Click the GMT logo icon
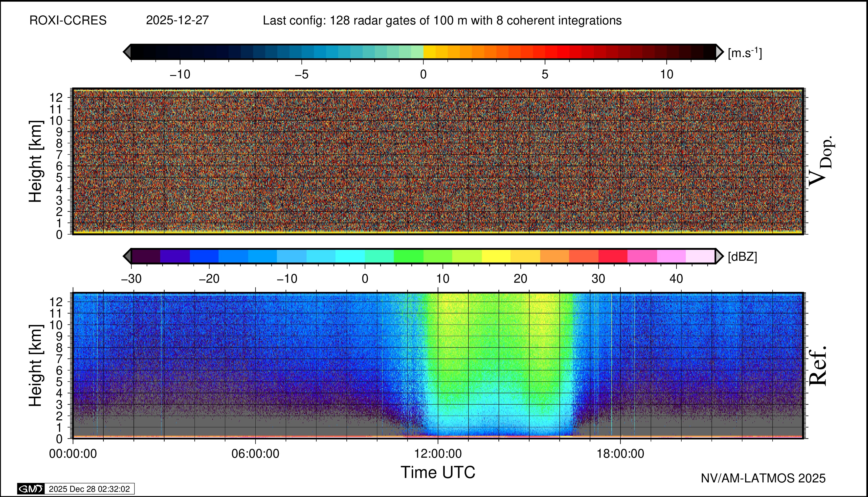 [x=31, y=489]
